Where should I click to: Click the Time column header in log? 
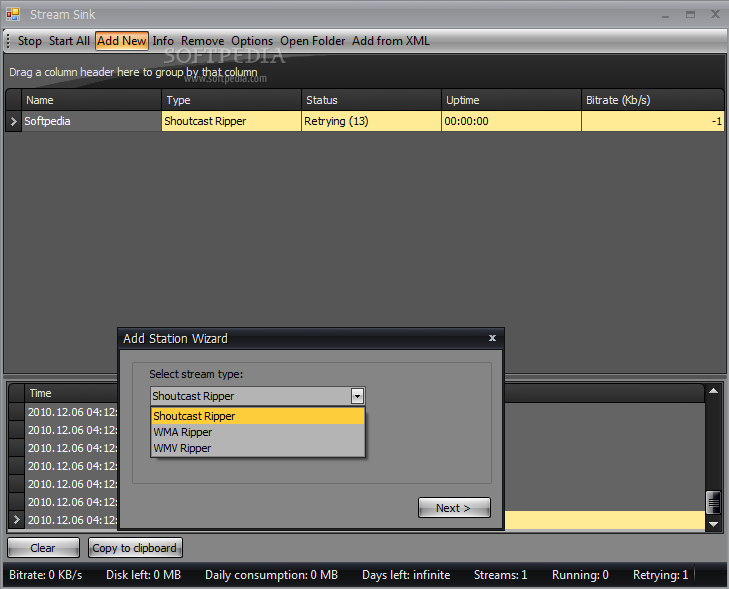click(x=72, y=393)
